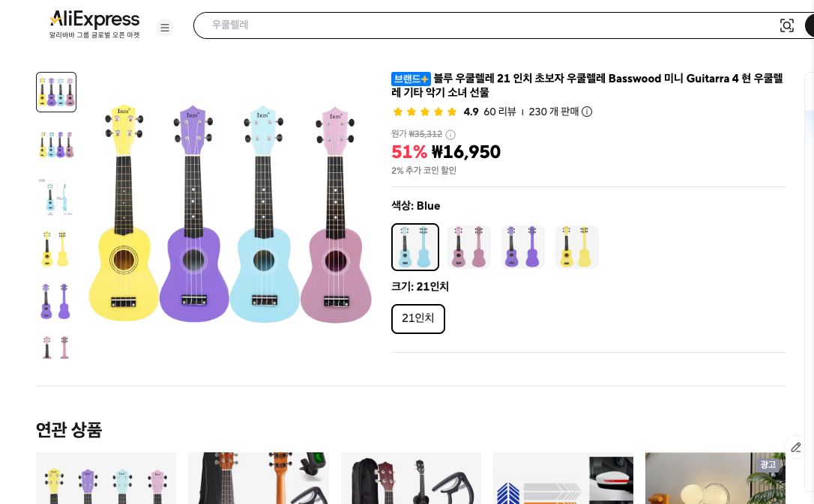
Task: Open the 60 리뷰 reviews link
Action: [x=500, y=112]
